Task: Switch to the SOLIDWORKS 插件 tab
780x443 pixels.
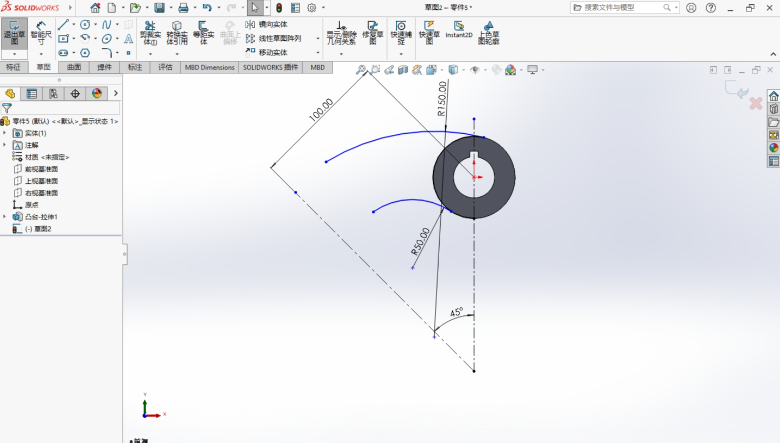Action: (x=270, y=67)
